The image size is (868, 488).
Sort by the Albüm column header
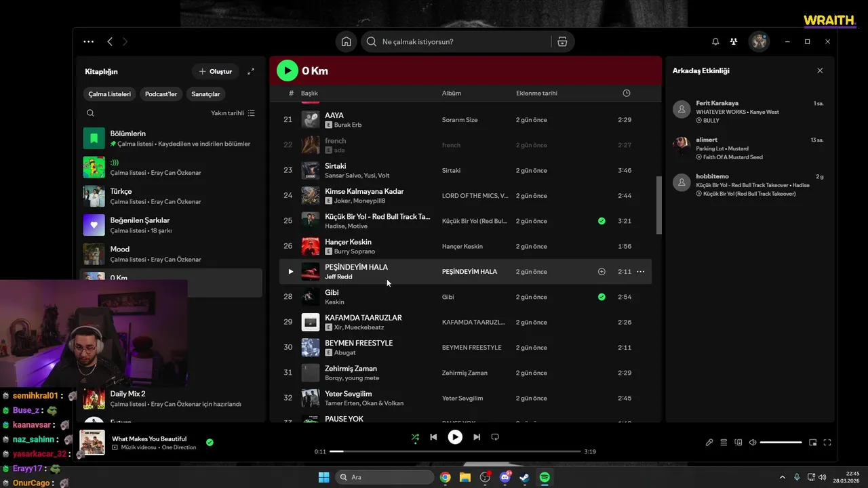(452, 93)
